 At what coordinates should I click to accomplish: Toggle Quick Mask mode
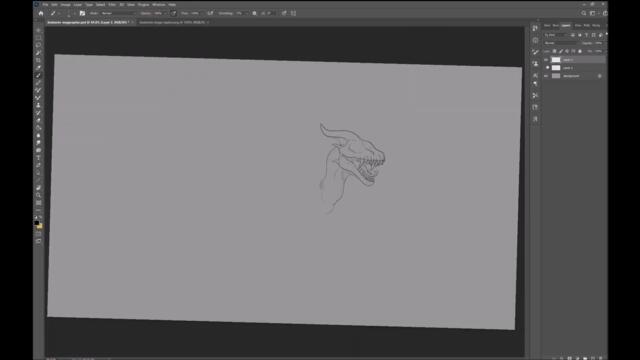tap(38, 234)
